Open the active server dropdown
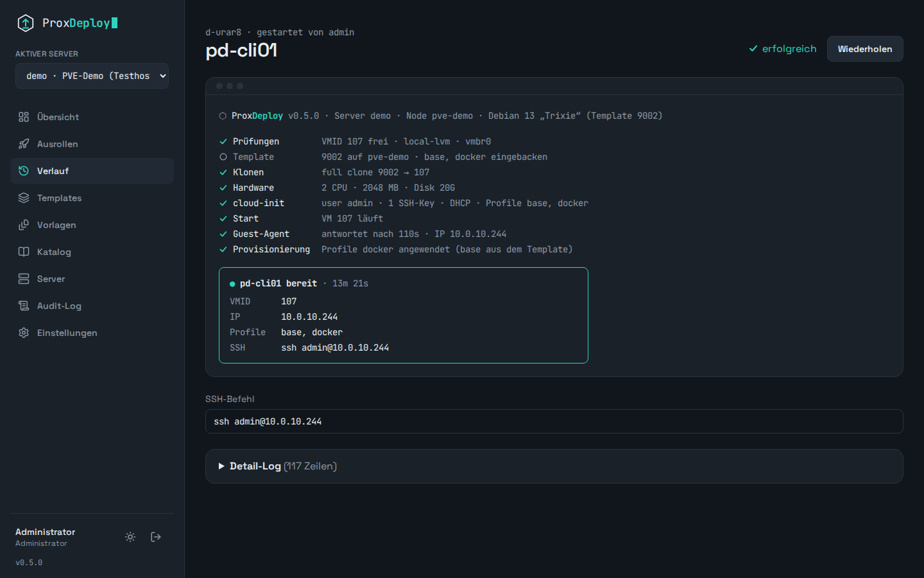 [92, 76]
